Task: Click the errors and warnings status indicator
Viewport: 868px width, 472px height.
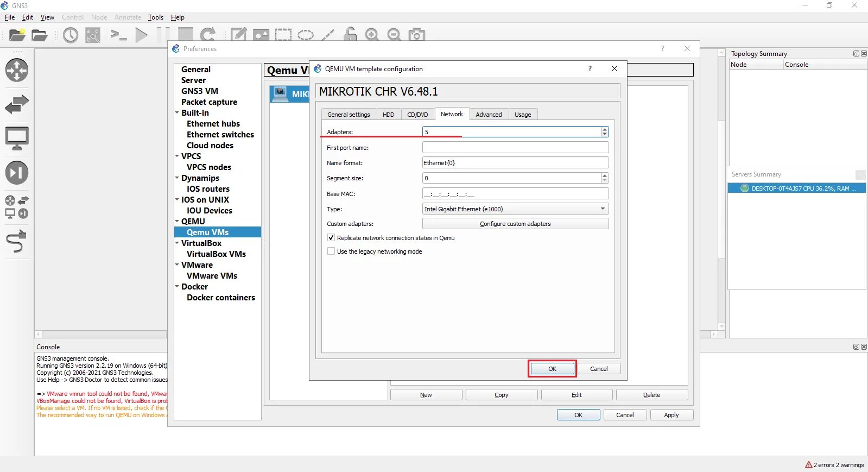Action: [x=834, y=465]
